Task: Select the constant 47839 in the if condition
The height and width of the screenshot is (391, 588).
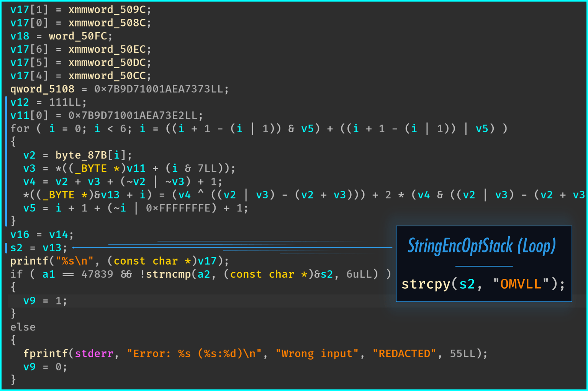Action: pyautogui.click(x=96, y=274)
